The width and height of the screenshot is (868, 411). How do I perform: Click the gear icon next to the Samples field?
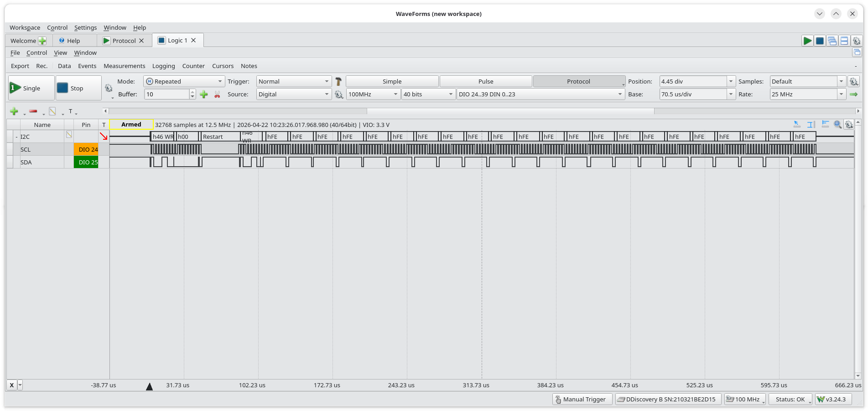(x=854, y=81)
